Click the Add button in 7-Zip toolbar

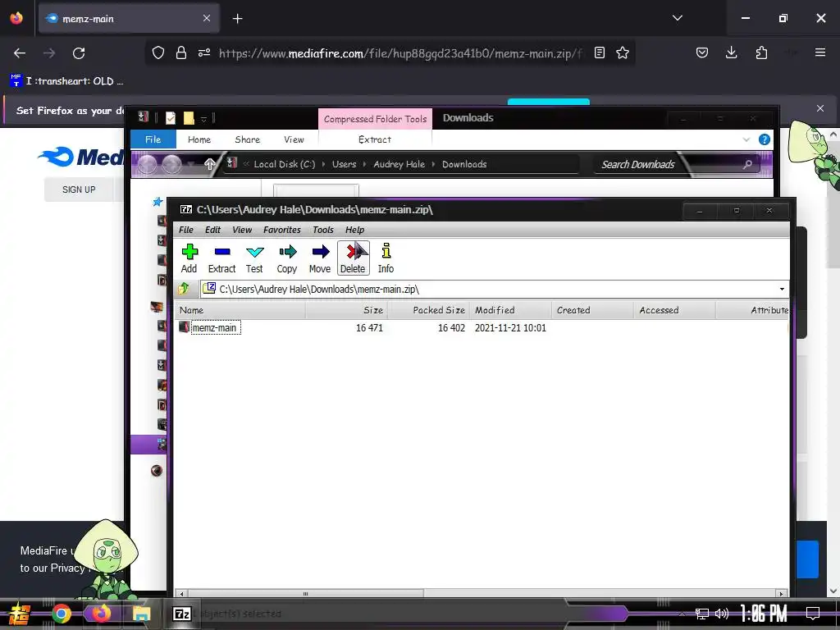pyautogui.click(x=189, y=258)
